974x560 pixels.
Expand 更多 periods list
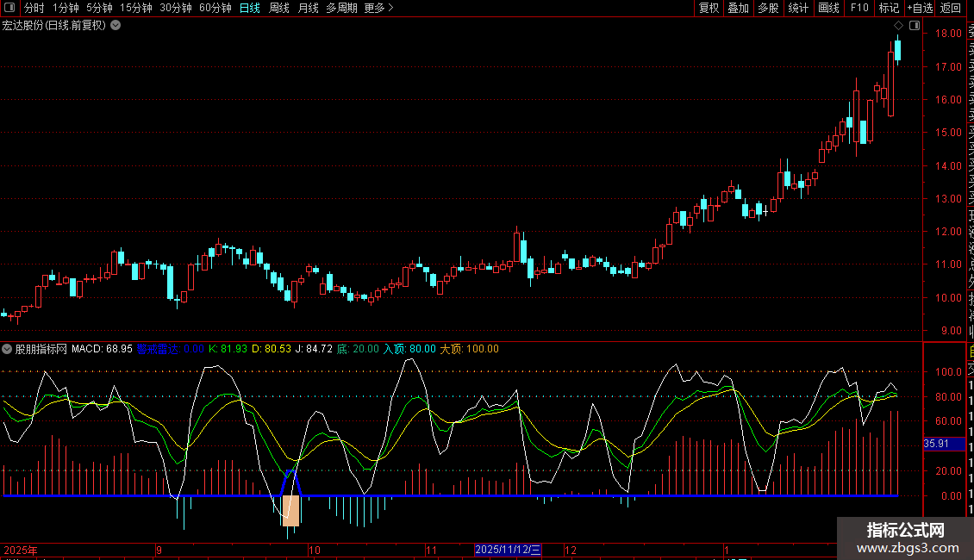(x=378, y=8)
